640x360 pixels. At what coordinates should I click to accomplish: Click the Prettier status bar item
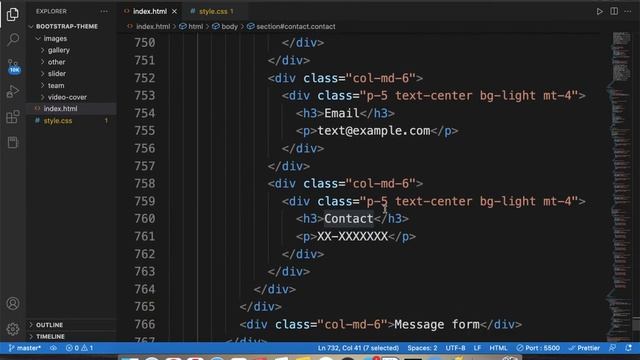584,348
